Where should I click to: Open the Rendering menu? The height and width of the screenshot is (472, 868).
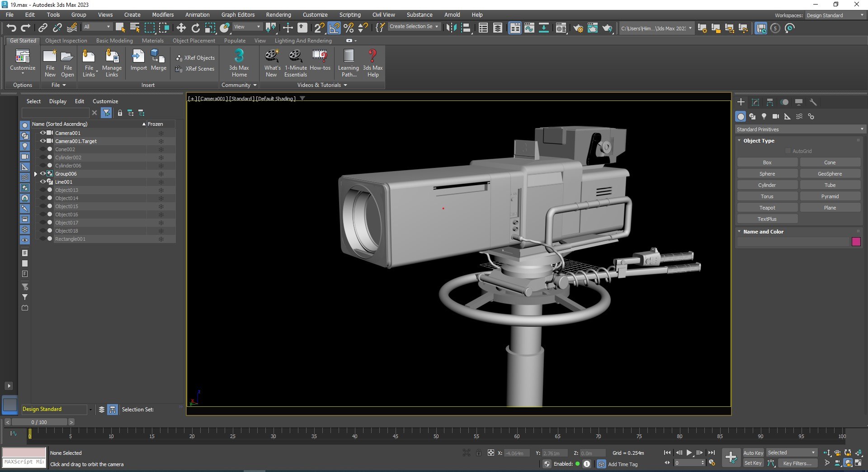pyautogui.click(x=278, y=14)
